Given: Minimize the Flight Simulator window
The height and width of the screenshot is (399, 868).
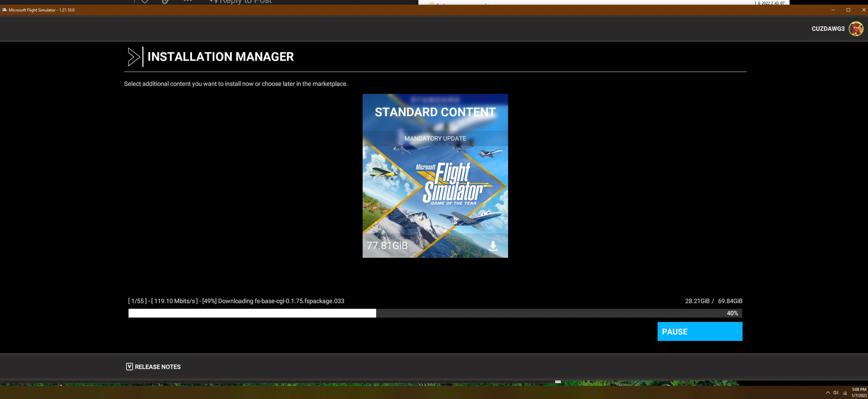Looking at the screenshot, I should coord(833,10).
